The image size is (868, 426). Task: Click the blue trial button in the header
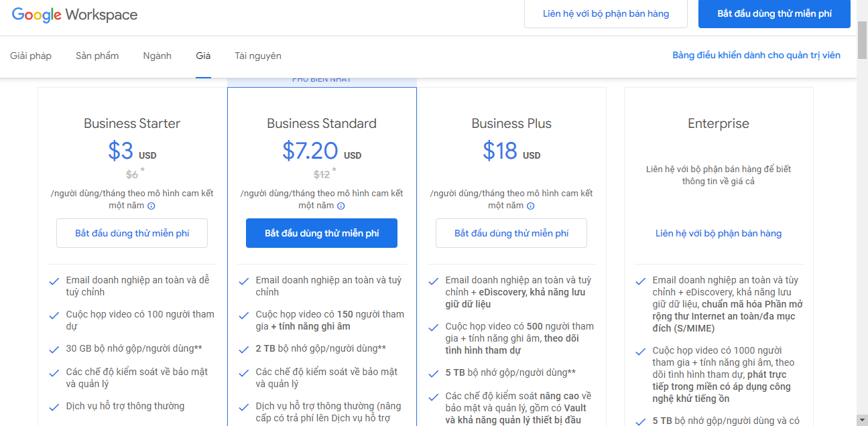[x=774, y=13]
